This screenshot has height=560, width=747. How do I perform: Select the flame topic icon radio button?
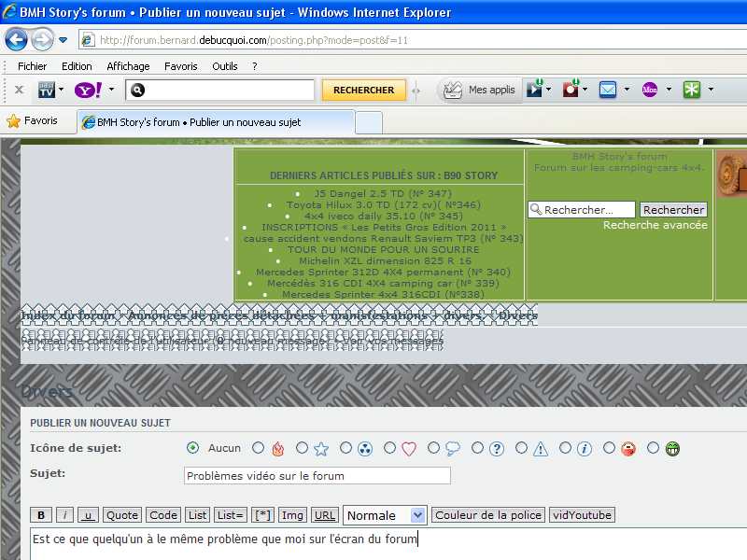[x=259, y=448]
